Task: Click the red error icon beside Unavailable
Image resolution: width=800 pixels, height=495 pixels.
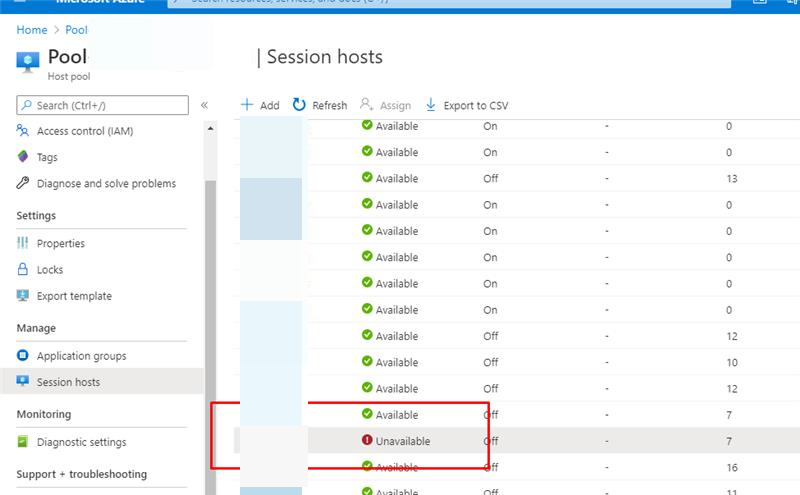Action: [367, 439]
